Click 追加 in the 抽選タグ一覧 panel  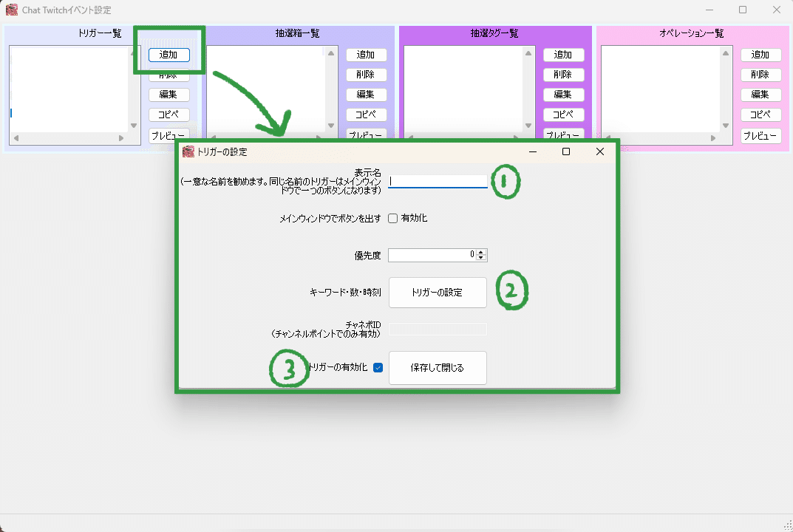tap(563, 54)
